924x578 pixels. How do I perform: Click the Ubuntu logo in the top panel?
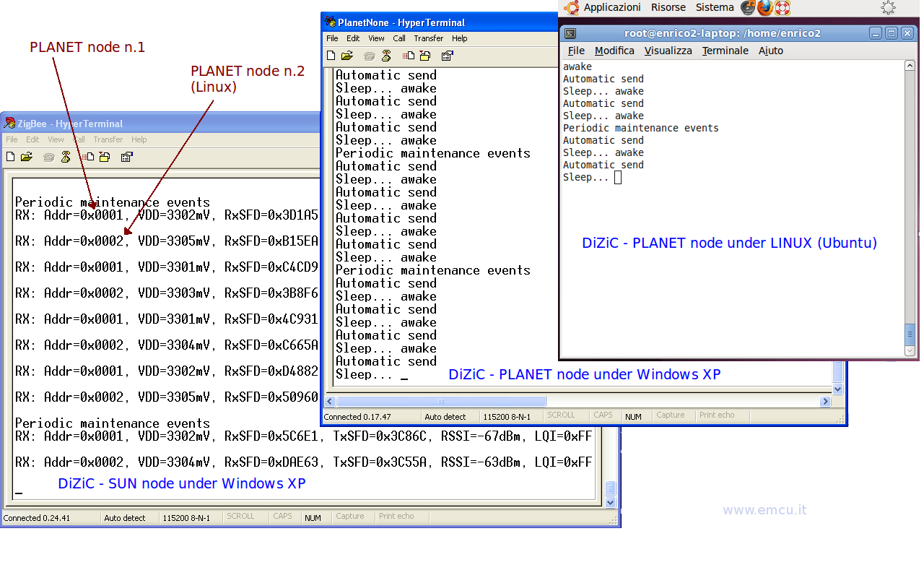572,7
